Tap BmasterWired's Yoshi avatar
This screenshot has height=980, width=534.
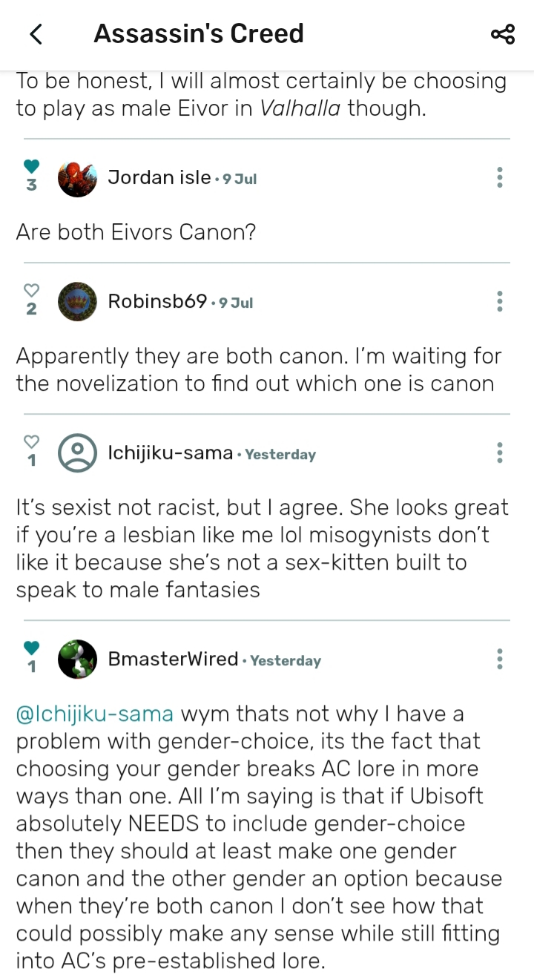pyautogui.click(x=77, y=660)
